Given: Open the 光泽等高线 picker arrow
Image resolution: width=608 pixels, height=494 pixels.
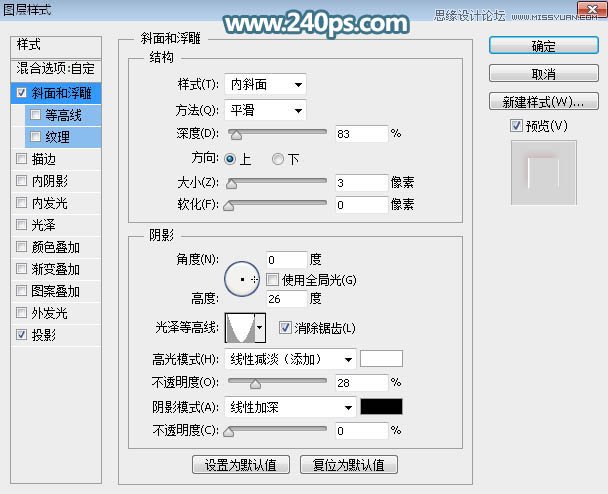Looking at the screenshot, I should click(x=260, y=328).
